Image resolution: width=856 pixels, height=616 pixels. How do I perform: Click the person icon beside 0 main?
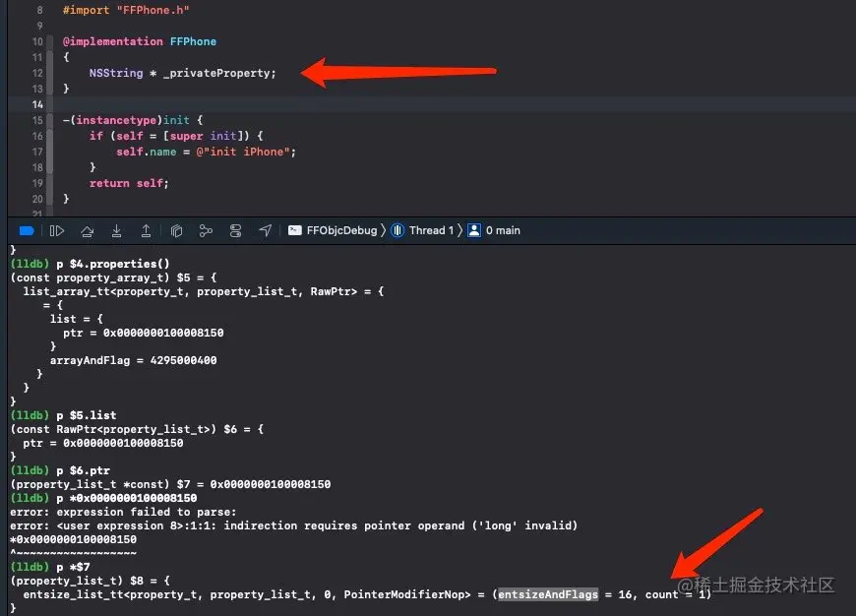[474, 230]
